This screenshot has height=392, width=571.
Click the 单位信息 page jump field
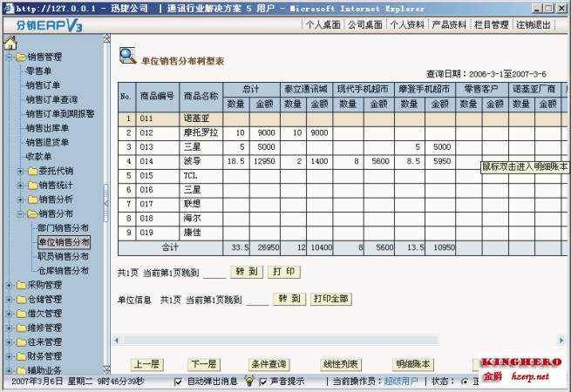(257, 301)
